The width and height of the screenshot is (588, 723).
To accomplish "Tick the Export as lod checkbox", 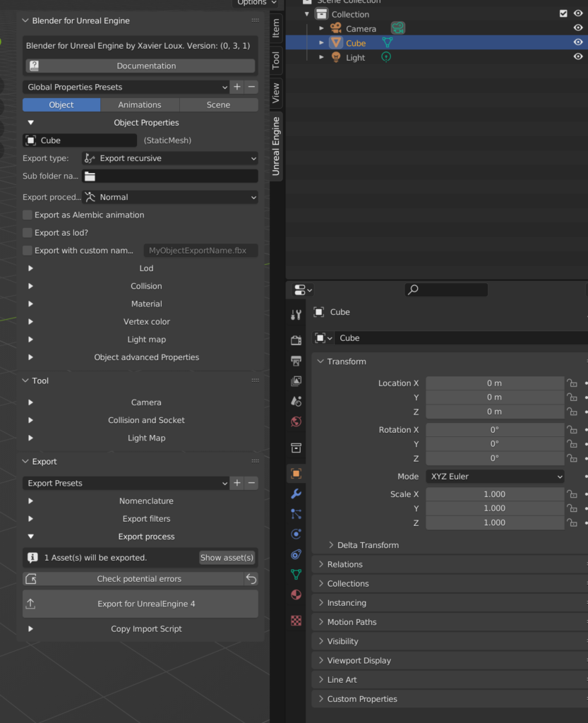I will pyautogui.click(x=28, y=233).
